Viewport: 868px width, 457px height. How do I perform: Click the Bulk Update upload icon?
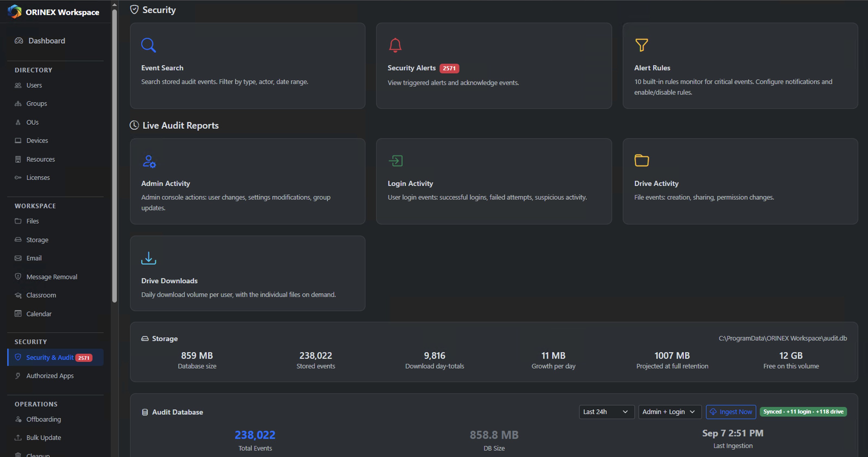pyautogui.click(x=18, y=437)
